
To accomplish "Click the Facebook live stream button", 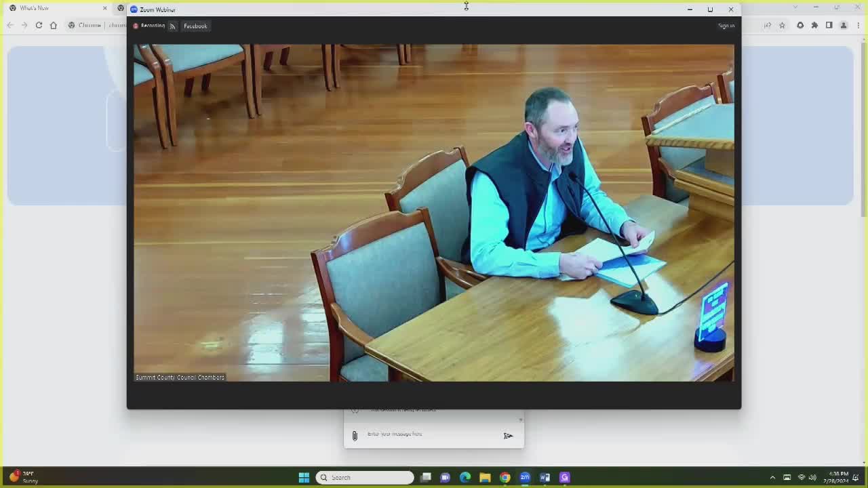I will click(195, 26).
